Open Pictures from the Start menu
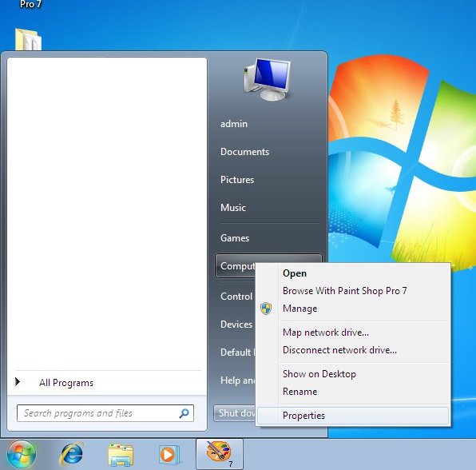Image resolution: width=476 pixels, height=470 pixels. pos(237,180)
